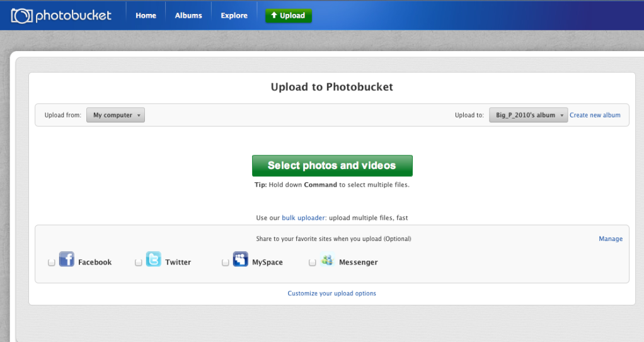Tick the Twitter share checkbox
The image size is (644, 342).
[139, 262]
